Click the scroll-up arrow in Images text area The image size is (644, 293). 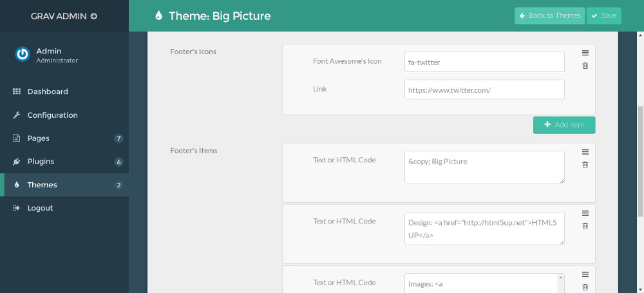(561, 278)
